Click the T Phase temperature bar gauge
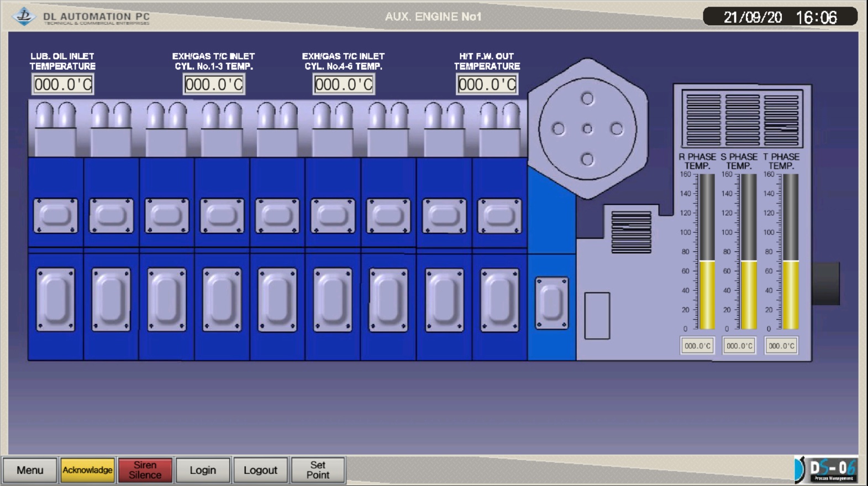The height and width of the screenshot is (486, 868). pyautogui.click(x=790, y=252)
